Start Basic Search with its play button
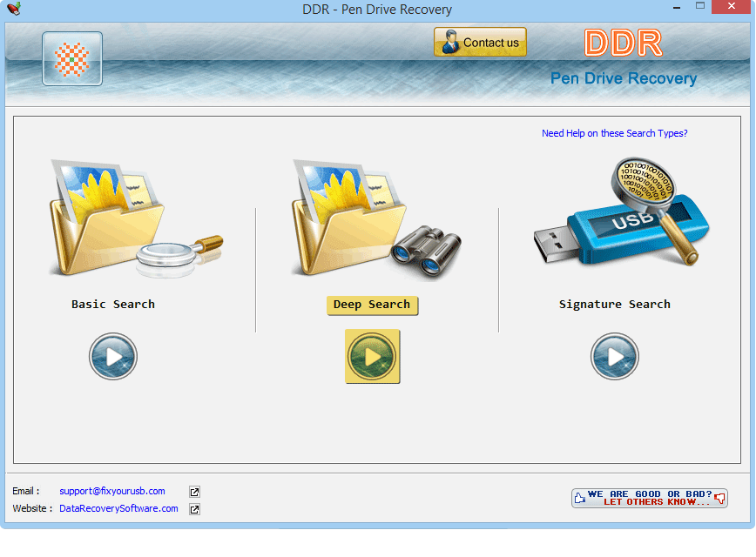Image resolution: width=756 pixels, height=557 pixels. click(113, 357)
